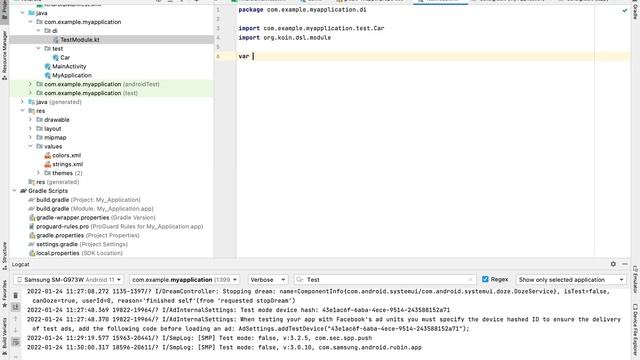Open the Device File Explorer side tab
This screenshot has width=640, height=360.
(x=635, y=331)
